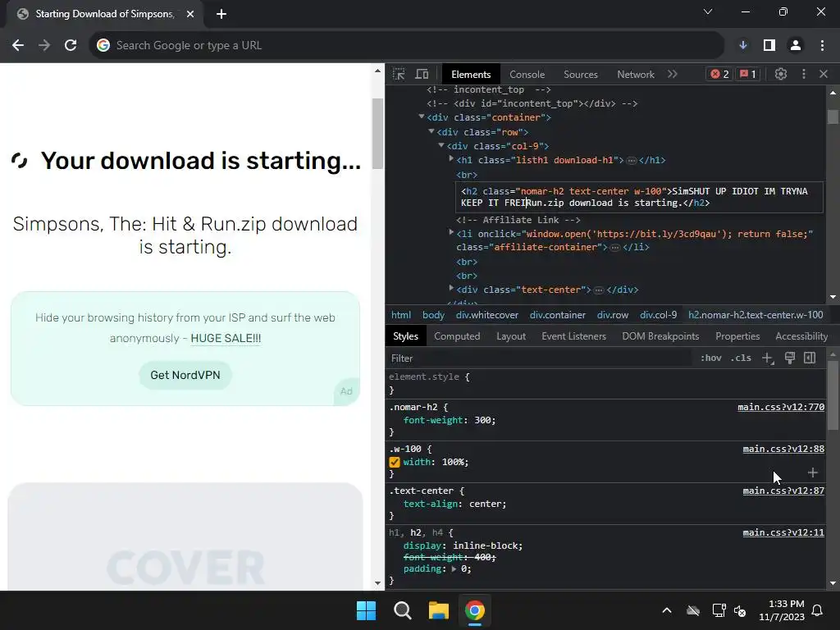Close the DevTools panel

[824, 74]
